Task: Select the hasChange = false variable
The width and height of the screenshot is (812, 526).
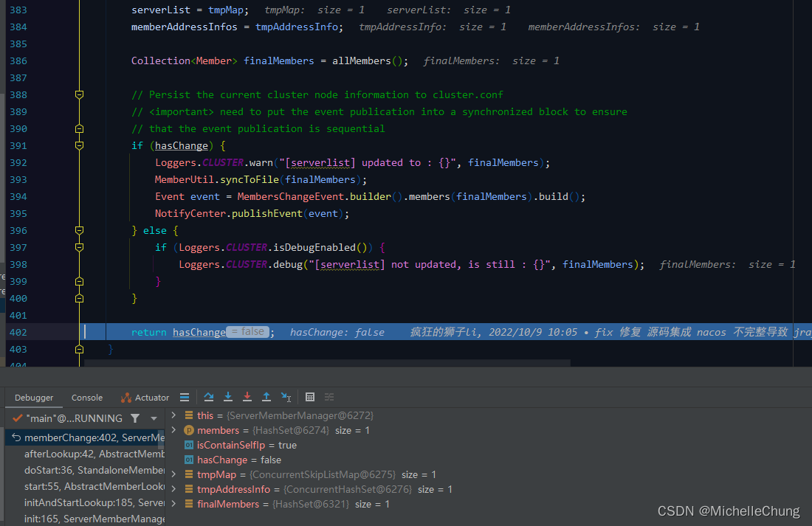Action: 233,460
